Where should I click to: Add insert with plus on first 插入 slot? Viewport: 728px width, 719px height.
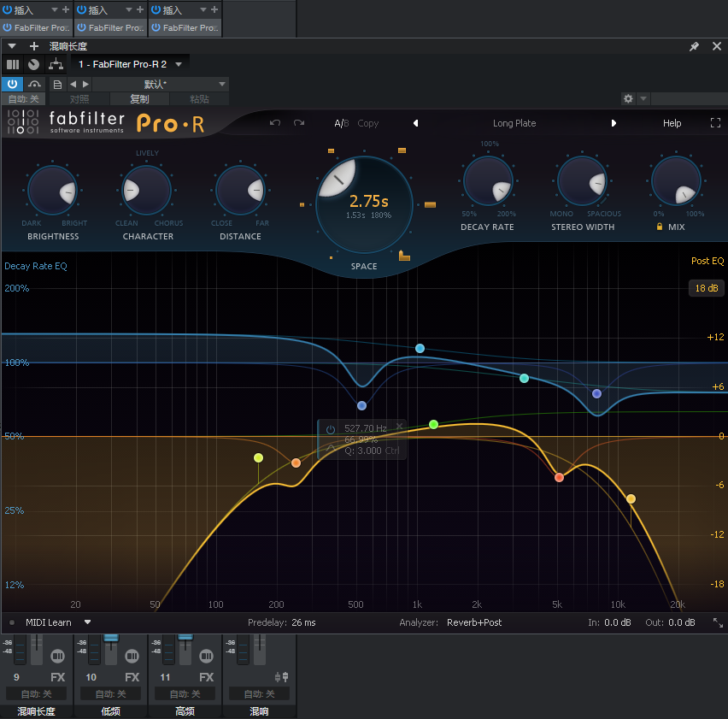(66, 9)
